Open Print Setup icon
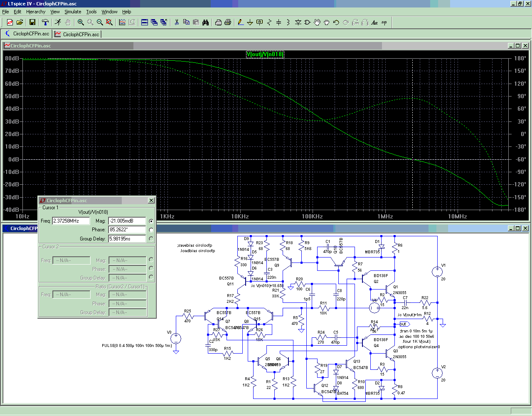This screenshot has width=532, height=416. point(228,22)
